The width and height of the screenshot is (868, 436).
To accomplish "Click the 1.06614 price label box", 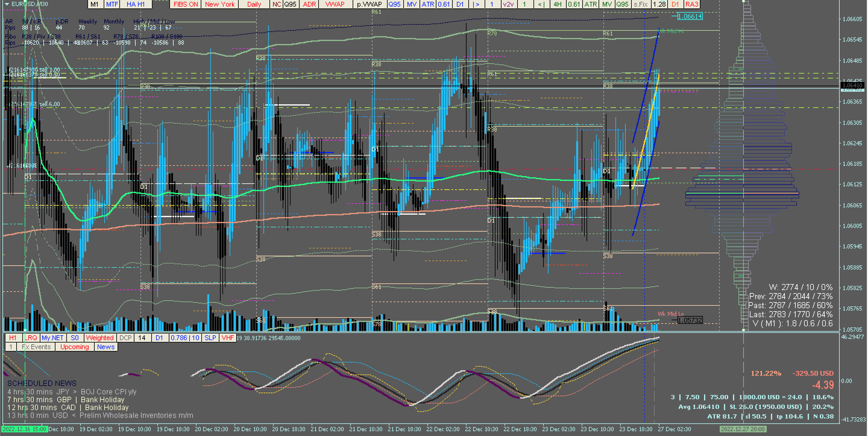I will (x=690, y=16).
